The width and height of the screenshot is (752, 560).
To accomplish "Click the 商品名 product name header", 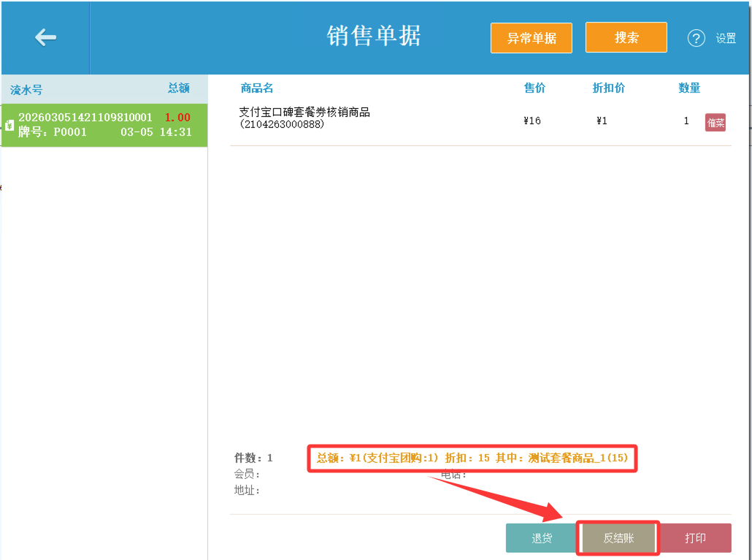I will (x=255, y=88).
